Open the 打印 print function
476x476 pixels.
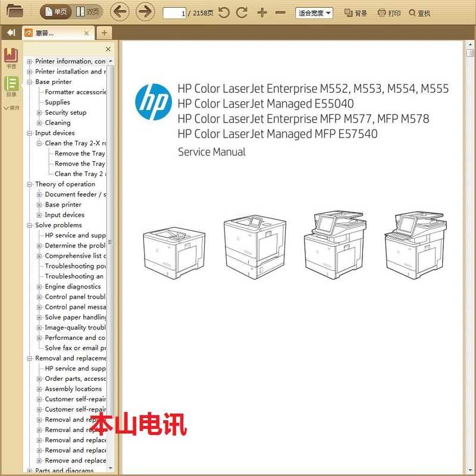pos(391,12)
